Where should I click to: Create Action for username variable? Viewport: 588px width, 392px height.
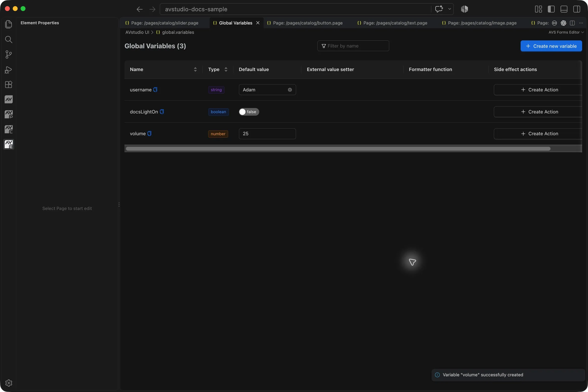[538, 90]
